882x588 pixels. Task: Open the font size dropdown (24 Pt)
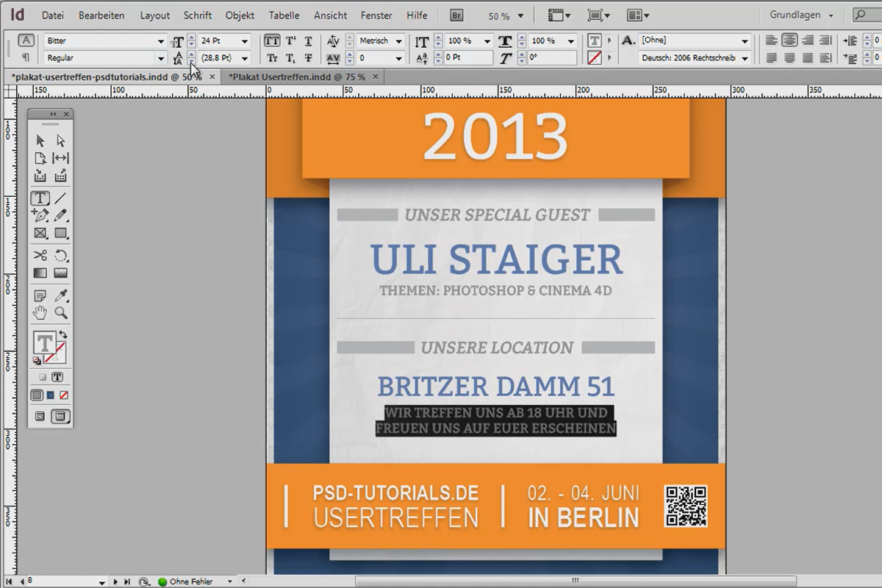pos(245,41)
